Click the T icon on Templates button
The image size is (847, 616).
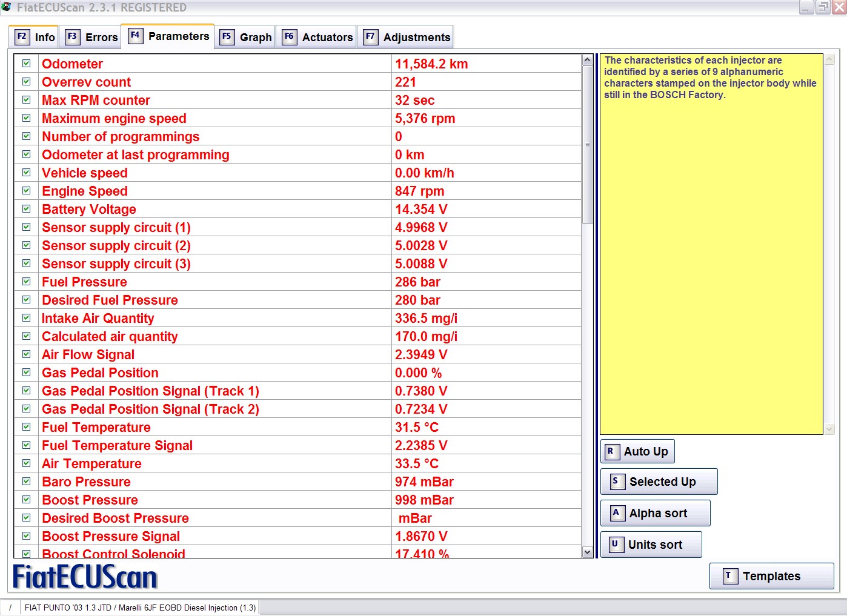click(729, 576)
